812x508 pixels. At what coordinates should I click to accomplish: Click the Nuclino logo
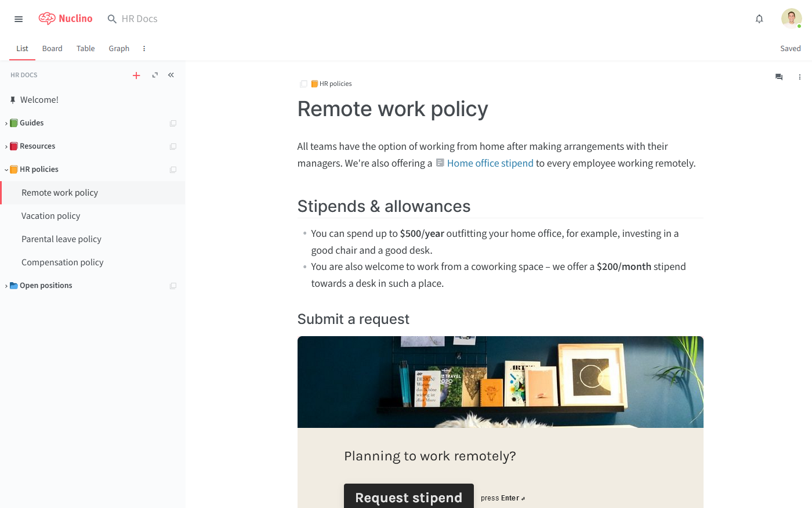66,19
